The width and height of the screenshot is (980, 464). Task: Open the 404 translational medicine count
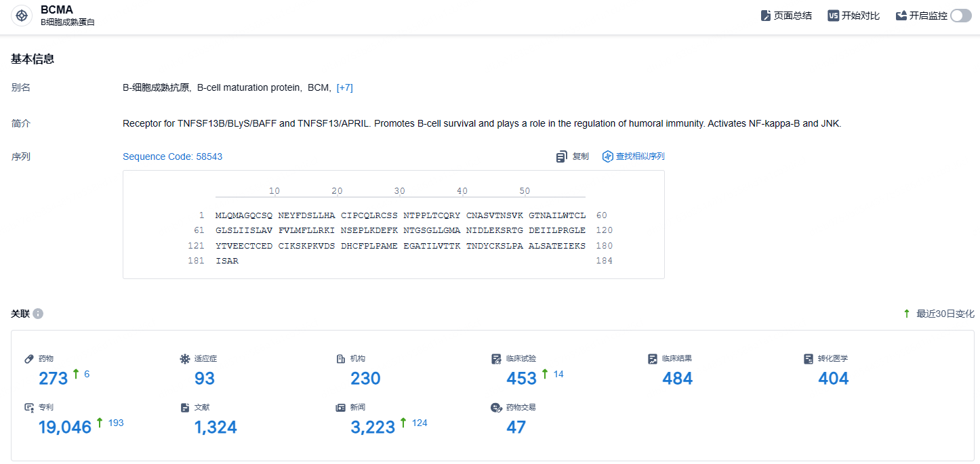click(x=833, y=378)
